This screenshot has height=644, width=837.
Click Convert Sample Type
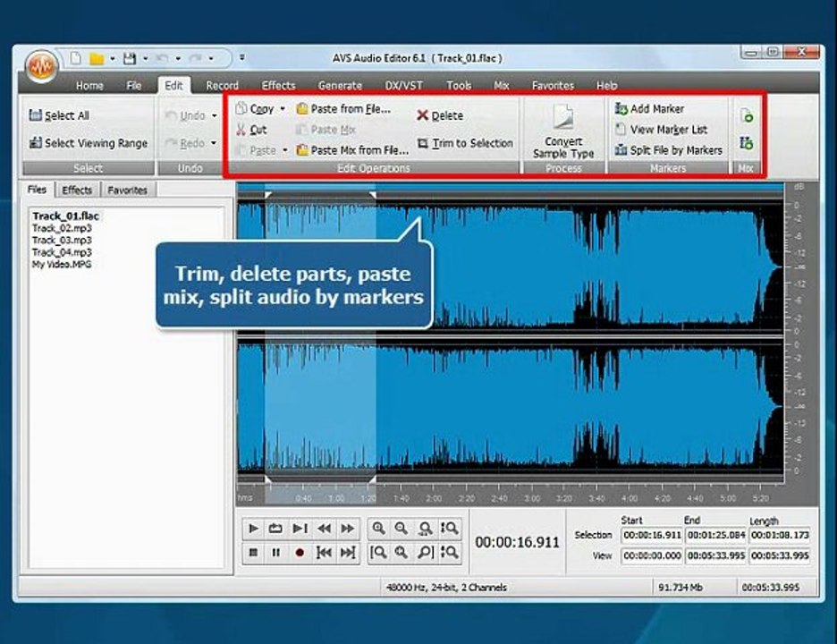[x=563, y=131]
